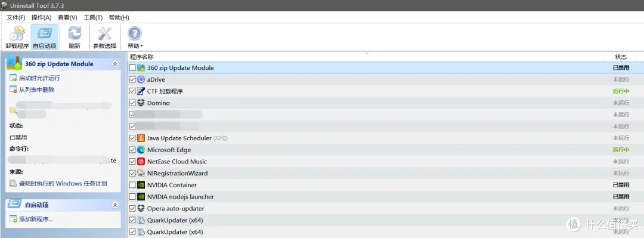Click the Uninstall Tool title bar icon
Viewport: 644px width, 238px height.
click(x=4, y=5)
